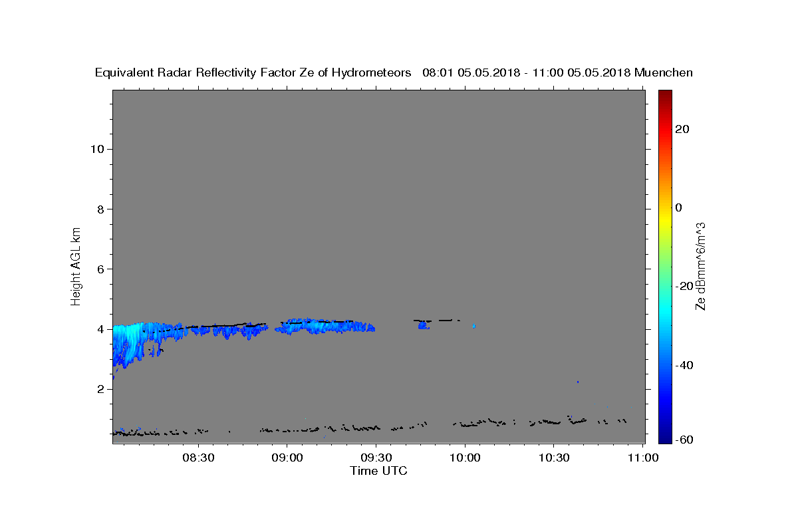Click the blue cloud layer between 09:00 and 09:30
This screenshot has width=798, height=532.
(326, 326)
